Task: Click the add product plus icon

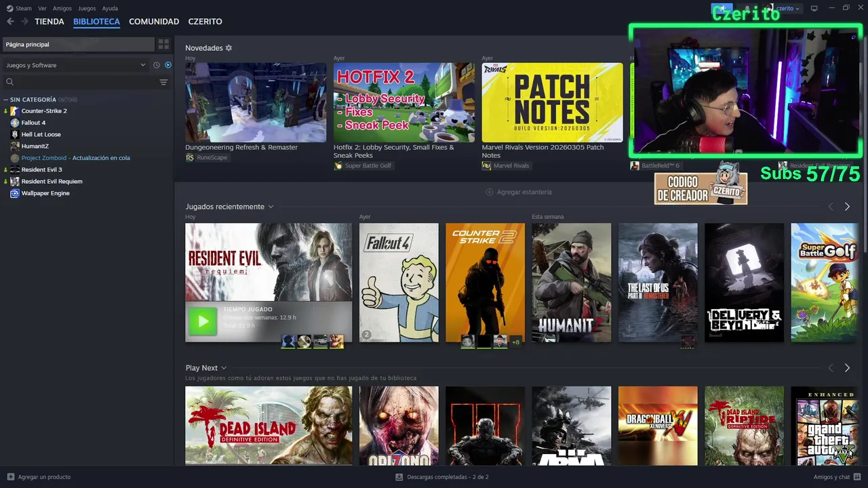Action: 10,476
